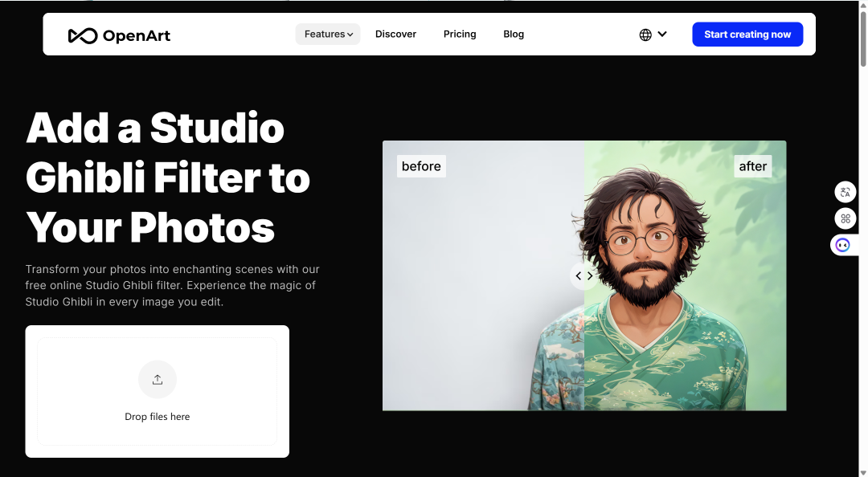868x477 pixels.
Task: Click the before label on the image
Action: pos(421,166)
